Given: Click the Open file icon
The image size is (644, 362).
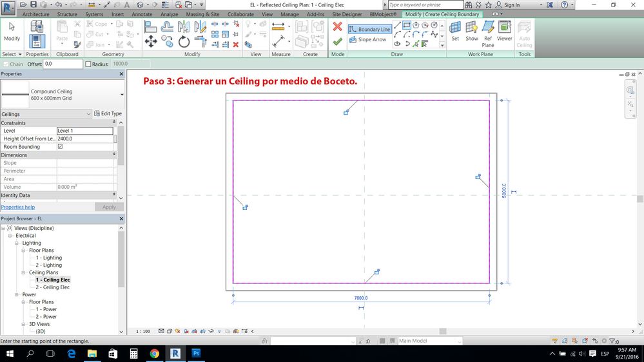Looking at the screenshot, I should [23, 5].
